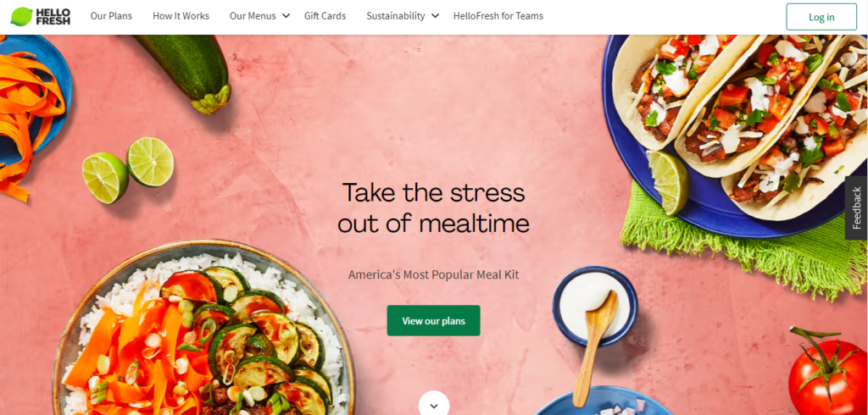Click the Our Menus nav label
The height and width of the screenshot is (415, 868).
(x=253, y=16)
